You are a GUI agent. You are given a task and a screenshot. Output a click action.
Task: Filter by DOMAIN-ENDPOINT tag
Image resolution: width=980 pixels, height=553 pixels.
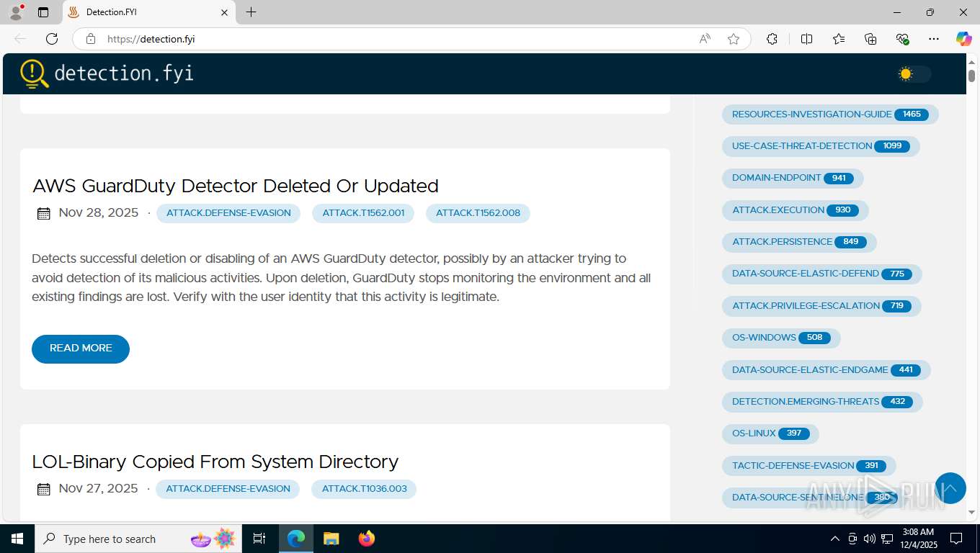click(x=793, y=178)
